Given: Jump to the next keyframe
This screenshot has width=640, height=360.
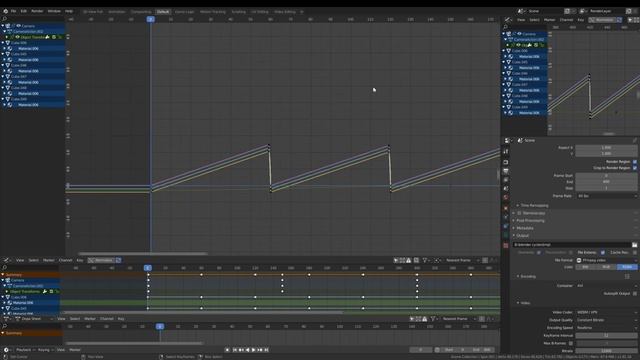Looking at the screenshot, I should point(260,350).
